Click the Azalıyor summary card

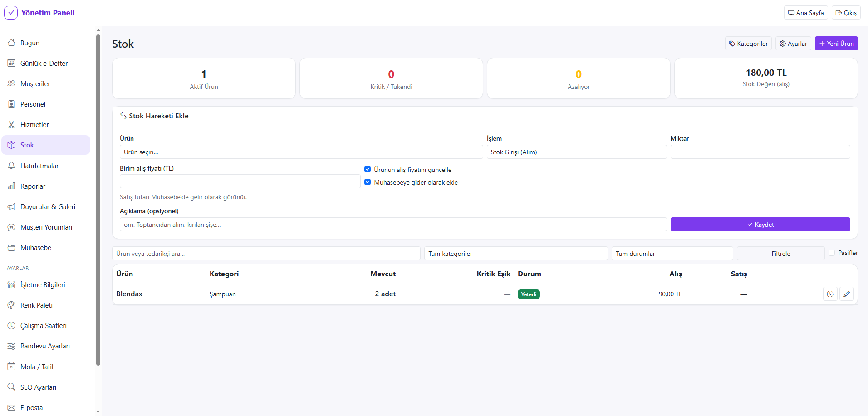pyautogui.click(x=579, y=78)
